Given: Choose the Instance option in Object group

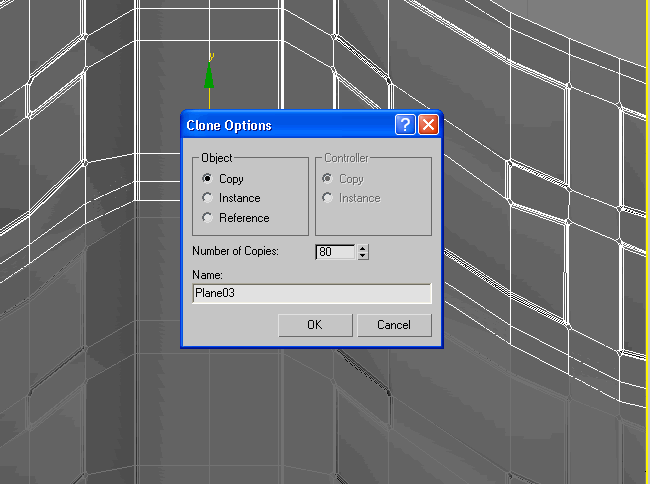Looking at the screenshot, I should pyautogui.click(x=207, y=198).
